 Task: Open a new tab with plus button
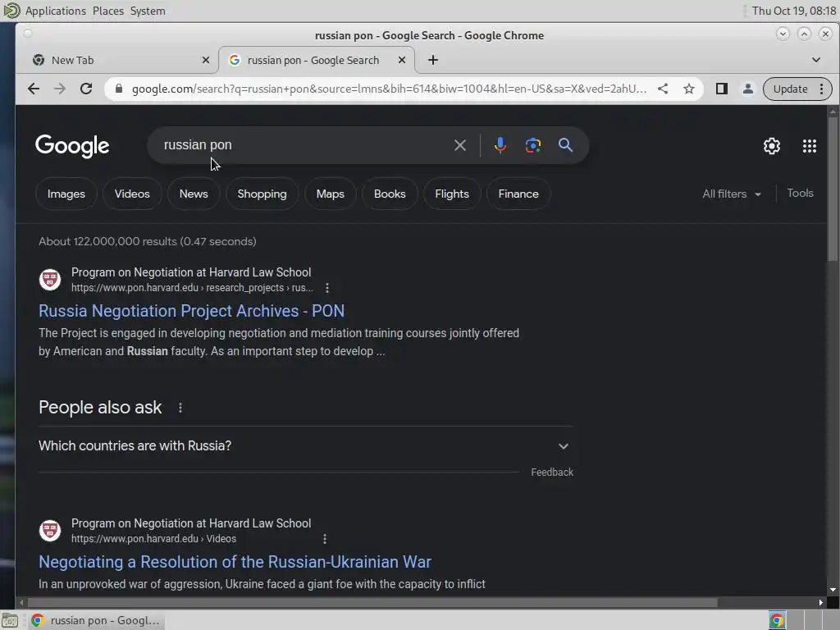click(x=433, y=60)
